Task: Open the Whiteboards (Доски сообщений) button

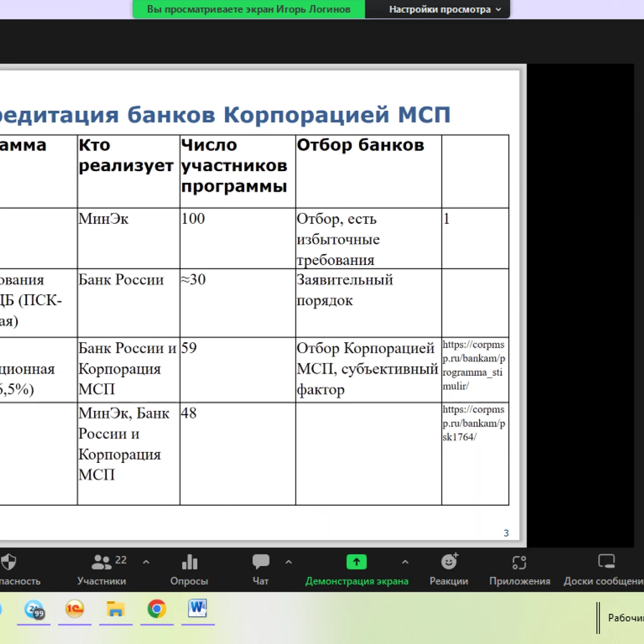Action: pos(603,570)
